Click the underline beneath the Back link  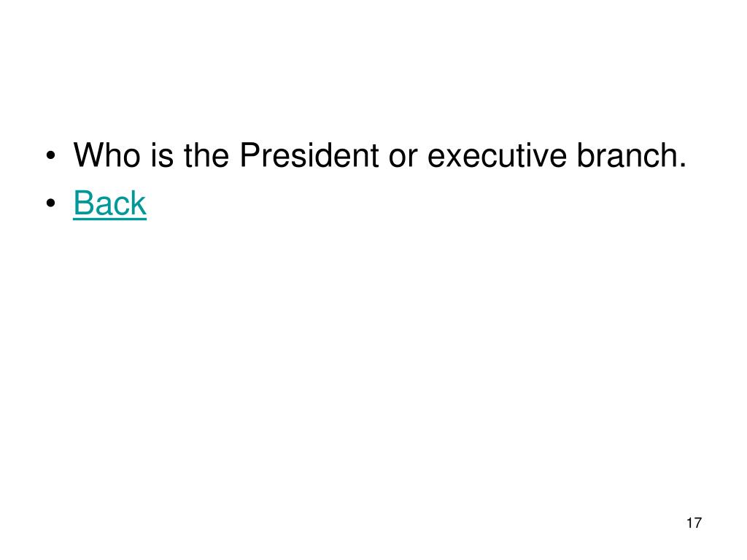109,219
